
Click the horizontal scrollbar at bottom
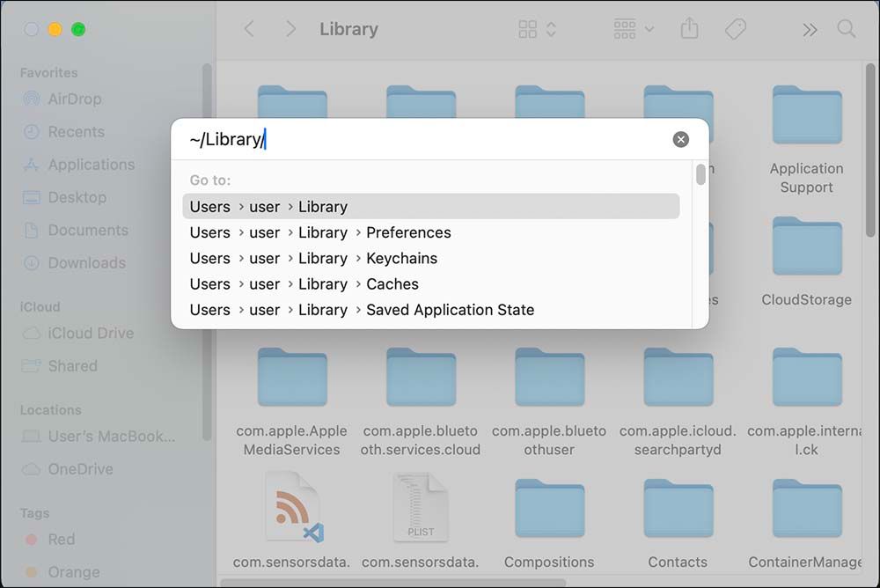pyautogui.click(x=392, y=583)
